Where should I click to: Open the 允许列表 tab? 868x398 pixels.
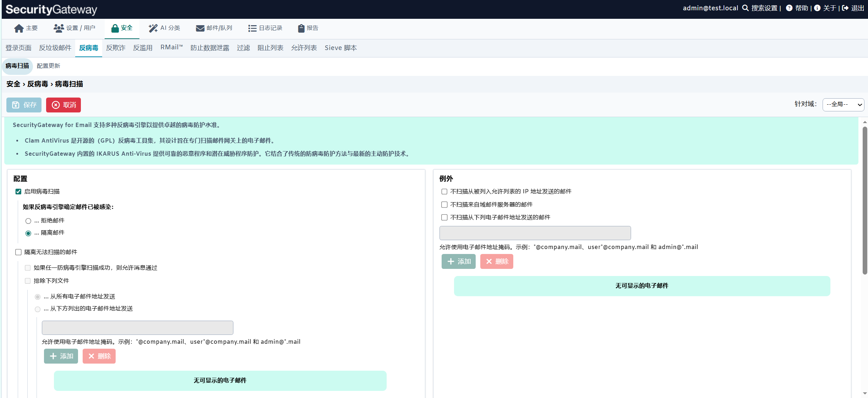pos(304,48)
